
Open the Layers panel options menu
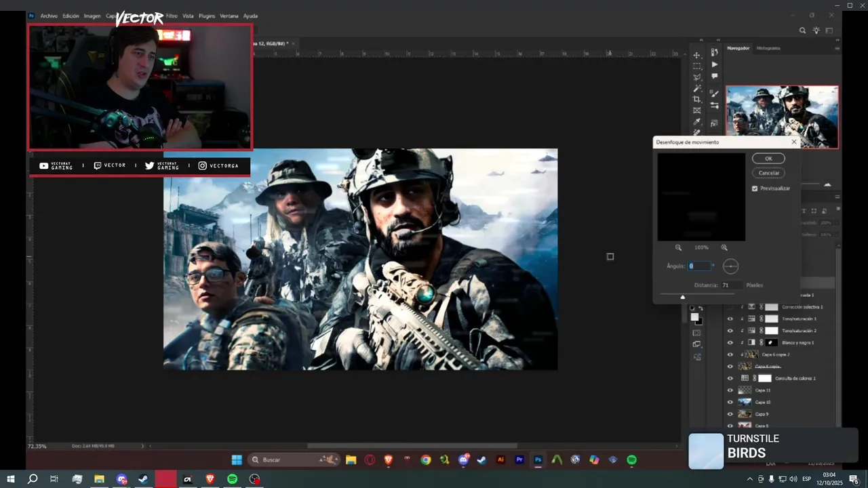(837, 197)
